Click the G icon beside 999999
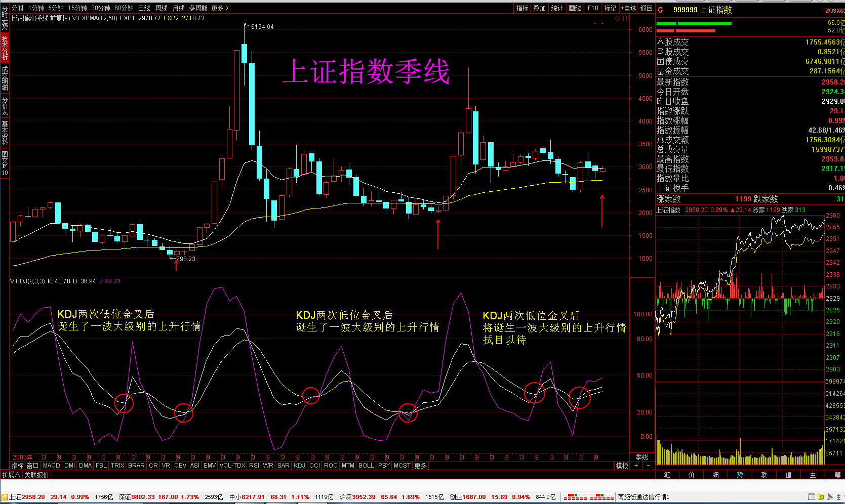This screenshot has height=504, width=845. [661, 10]
